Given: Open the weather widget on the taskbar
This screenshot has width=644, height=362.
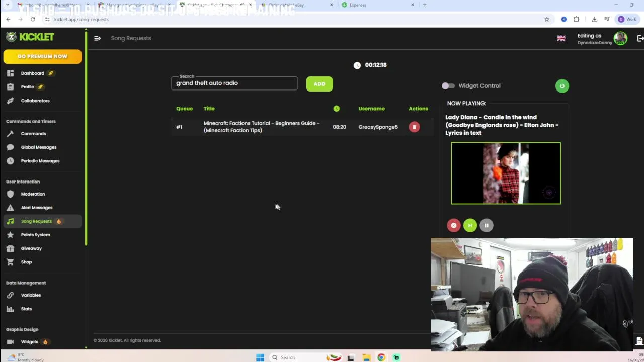Looking at the screenshot, I should pyautogui.click(x=25, y=357).
